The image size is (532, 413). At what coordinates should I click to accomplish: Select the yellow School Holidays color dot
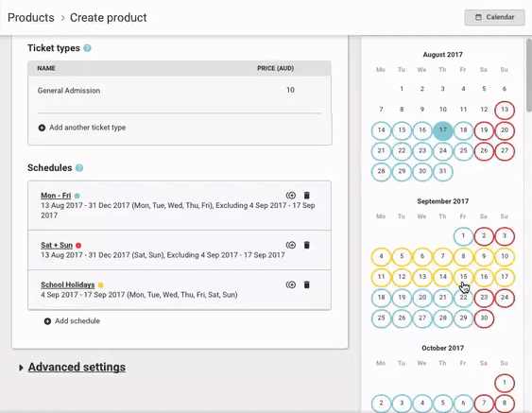pyautogui.click(x=101, y=285)
